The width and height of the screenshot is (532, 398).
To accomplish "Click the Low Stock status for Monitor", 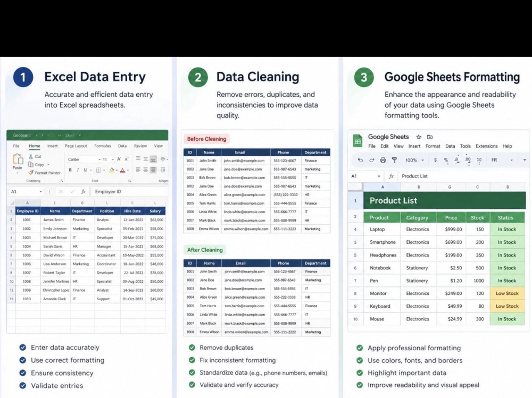I will click(507, 293).
